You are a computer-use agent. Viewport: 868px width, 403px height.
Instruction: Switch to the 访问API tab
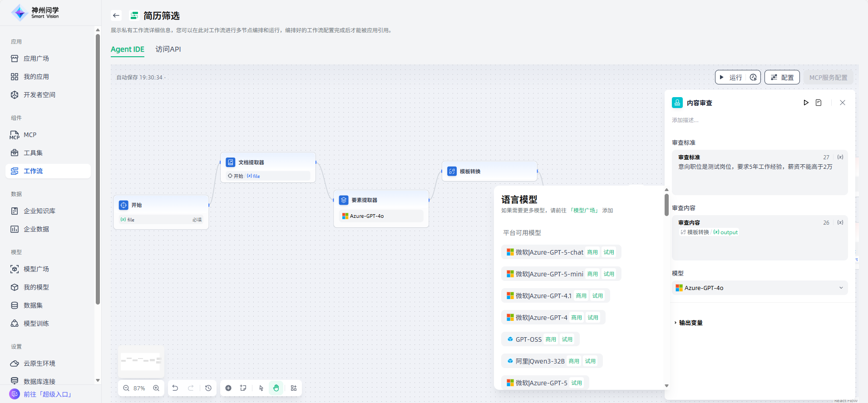point(168,49)
